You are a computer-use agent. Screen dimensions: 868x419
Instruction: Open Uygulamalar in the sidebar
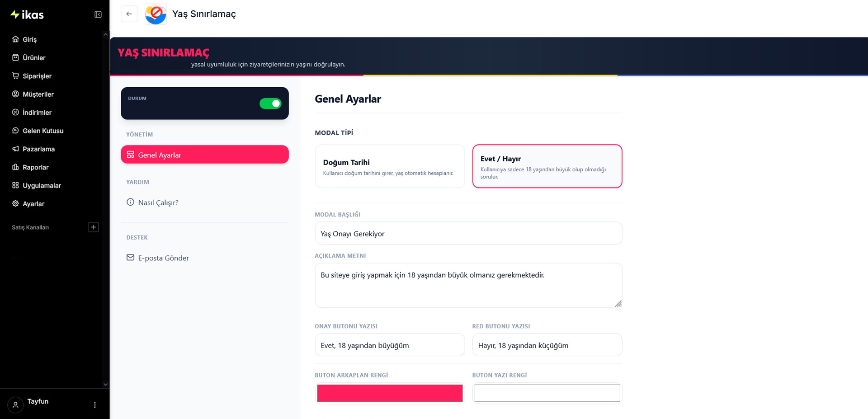(42, 185)
